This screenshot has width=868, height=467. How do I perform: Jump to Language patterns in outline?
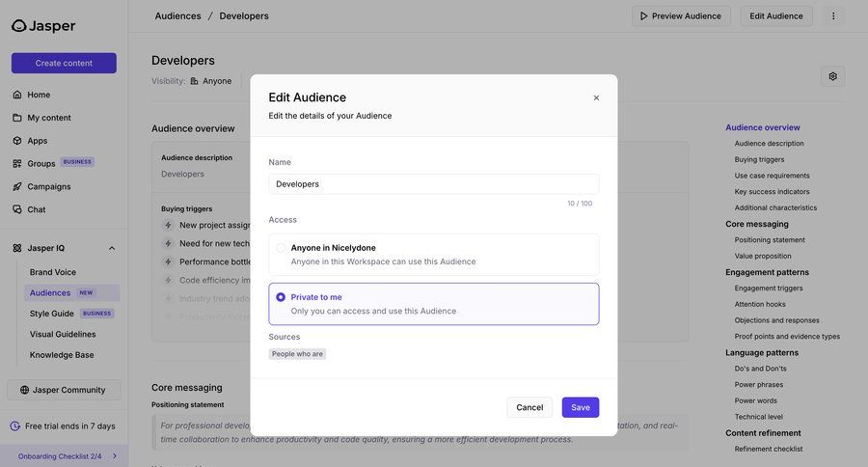coord(762,352)
